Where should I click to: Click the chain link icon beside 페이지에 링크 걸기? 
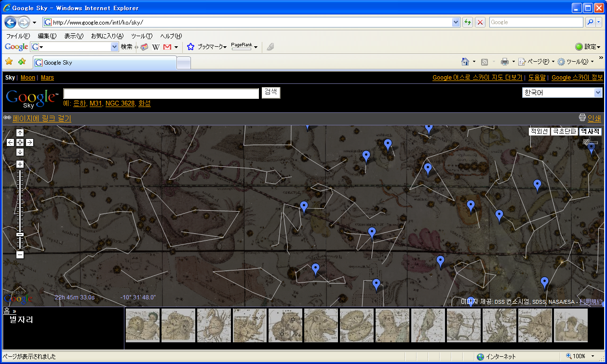tap(7, 118)
